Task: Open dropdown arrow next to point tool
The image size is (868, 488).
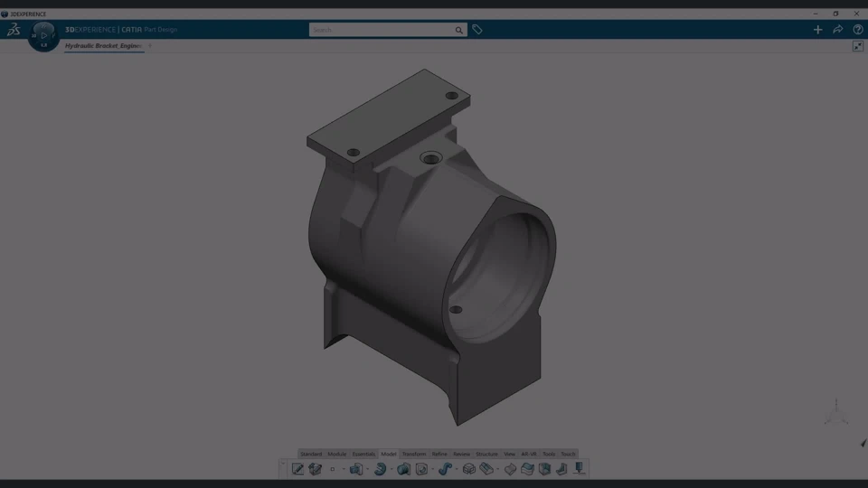Action: (x=344, y=469)
